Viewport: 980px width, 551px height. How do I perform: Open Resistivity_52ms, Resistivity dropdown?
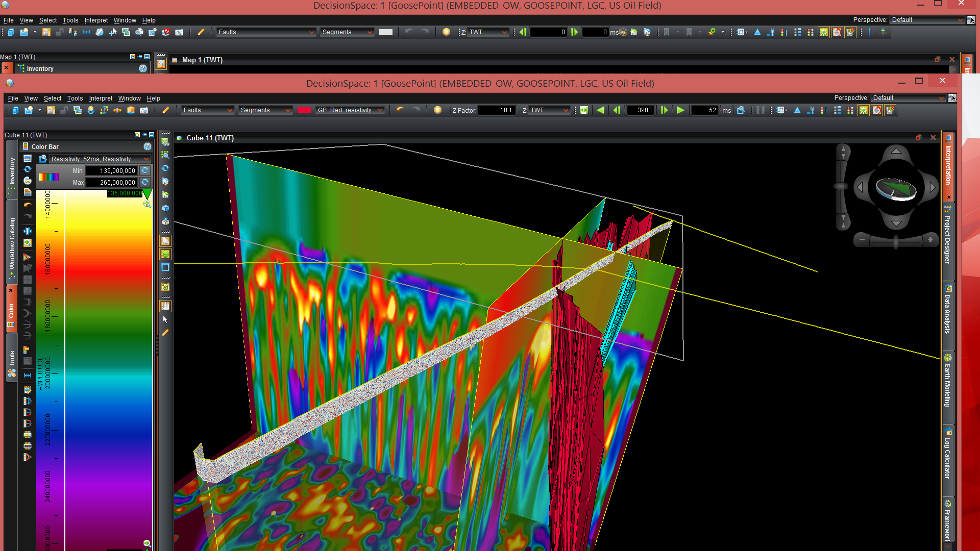(x=100, y=159)
